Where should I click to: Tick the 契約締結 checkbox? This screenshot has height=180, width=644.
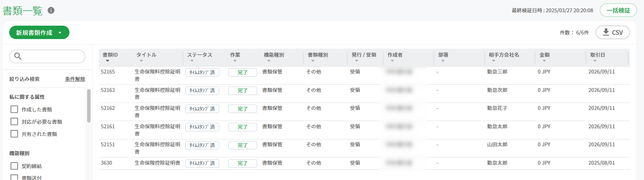pyautogui.click(x=14, y=166)
